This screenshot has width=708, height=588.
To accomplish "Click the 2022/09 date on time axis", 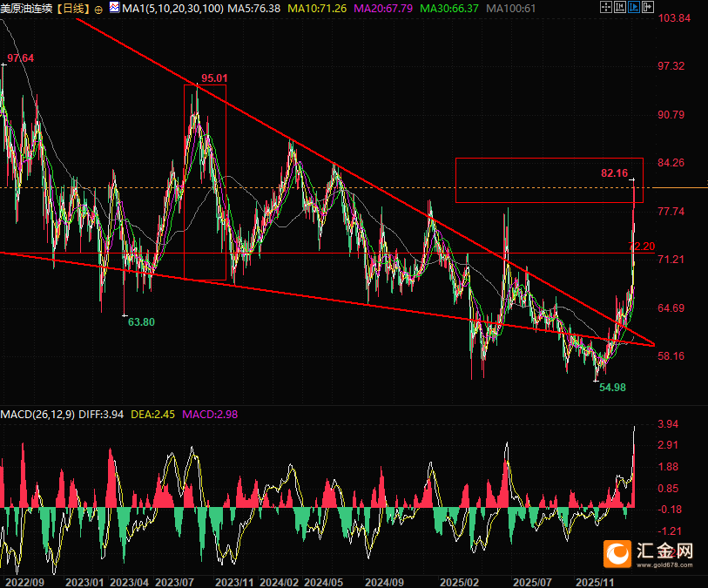I will coord(25,582).
